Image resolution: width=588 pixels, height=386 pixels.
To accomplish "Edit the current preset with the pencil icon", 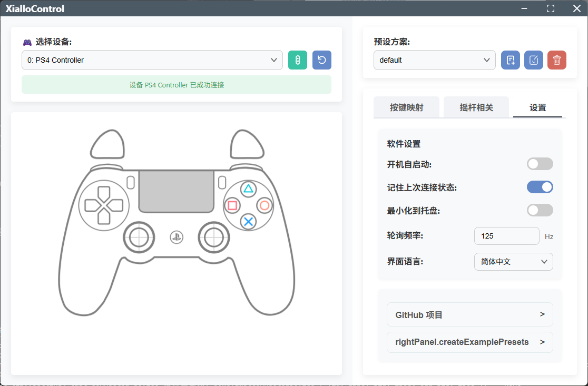I will [x=534, y=60].
